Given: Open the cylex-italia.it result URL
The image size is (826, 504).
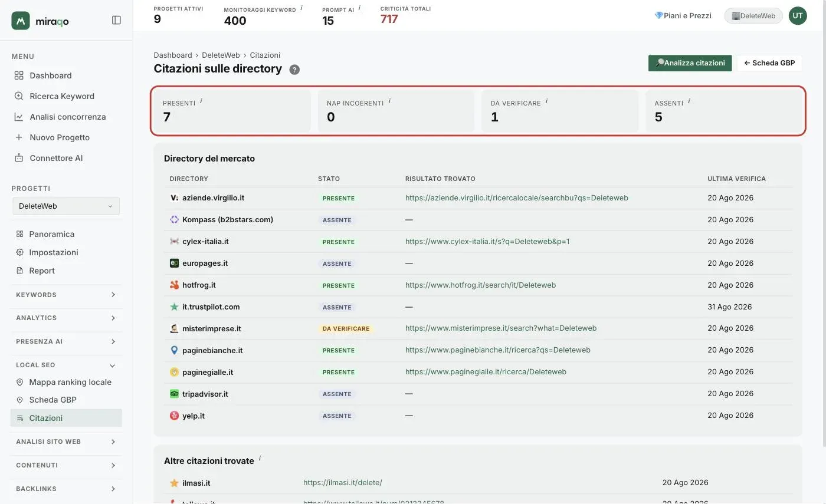Looking at the screenshot, I should tap(487, 242).
